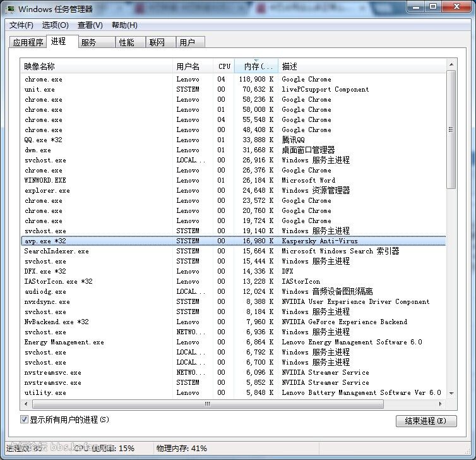Image resolution: width=476 pixels, height=460 pixels.
Task: Select nvstreamsvc.exe run by NETWO... user
Action: [x=233, y=372]
